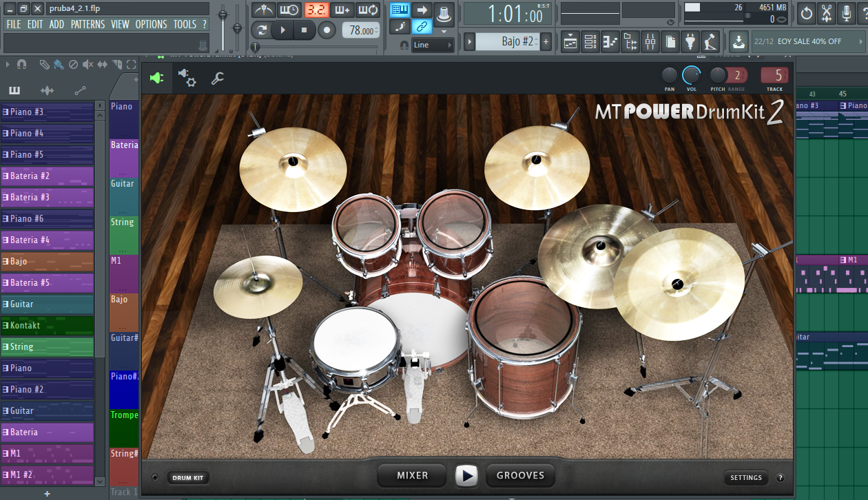Open the snap dropdown set to Line

433,45
